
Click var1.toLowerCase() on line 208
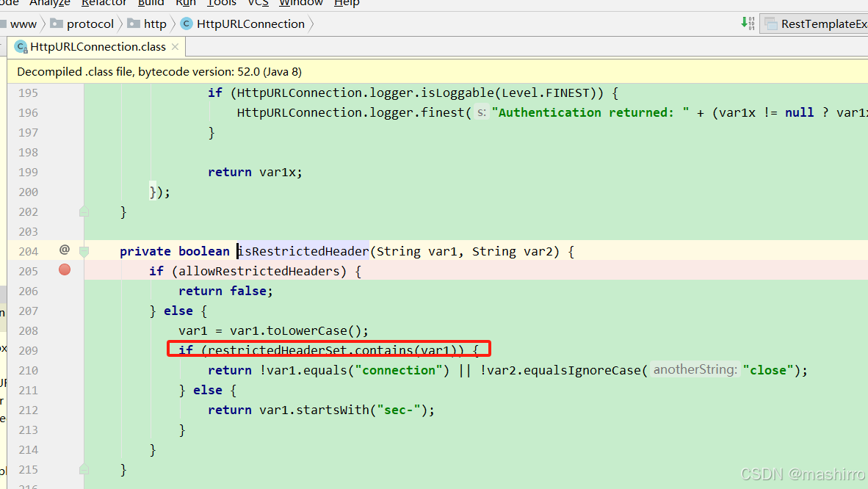point(296,330)
